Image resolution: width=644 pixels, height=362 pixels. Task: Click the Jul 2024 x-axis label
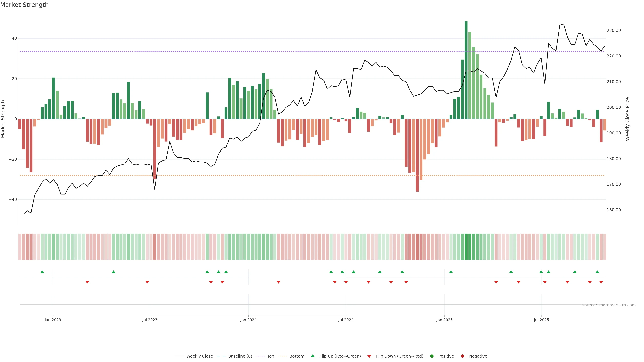click(x=346, y=320)
